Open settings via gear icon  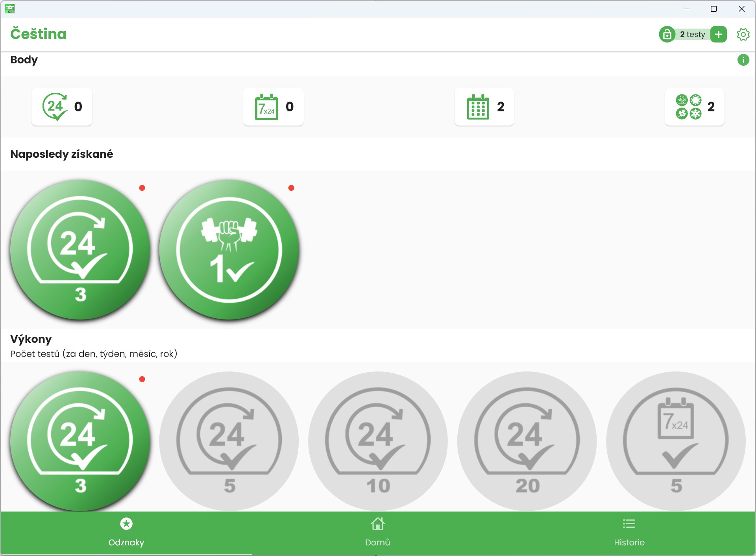point(743,34)
